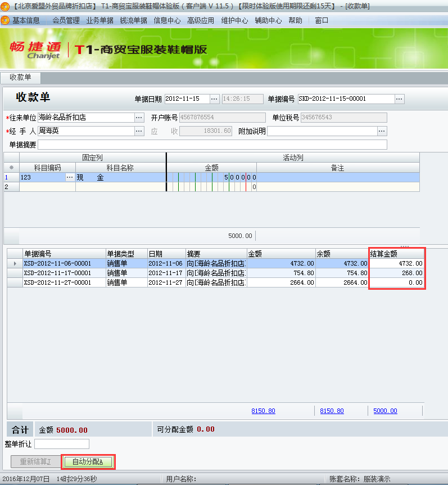
Task: Click the 科目编码 column header
Action: tap(47, 168)
